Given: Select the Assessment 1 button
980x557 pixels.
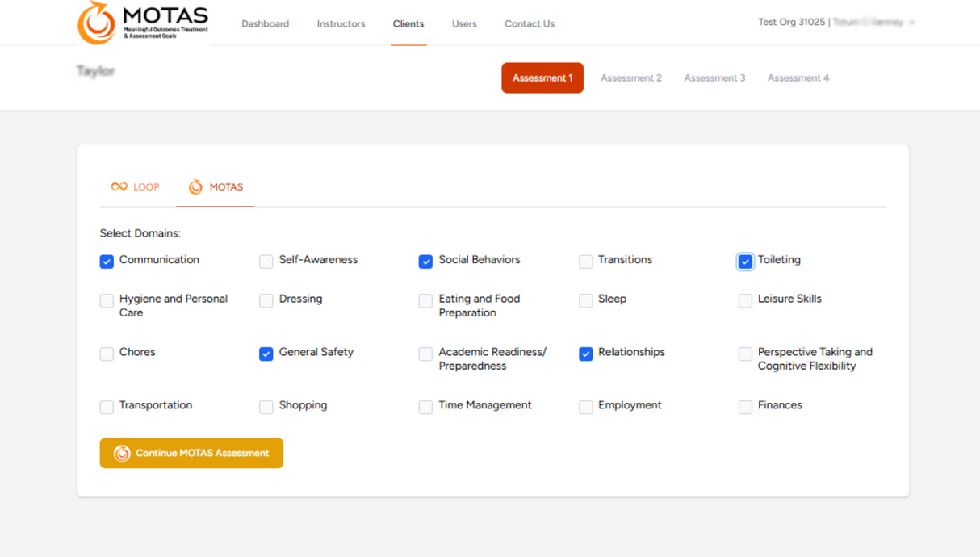Looking at the screenshot, I should pos(542,78).
